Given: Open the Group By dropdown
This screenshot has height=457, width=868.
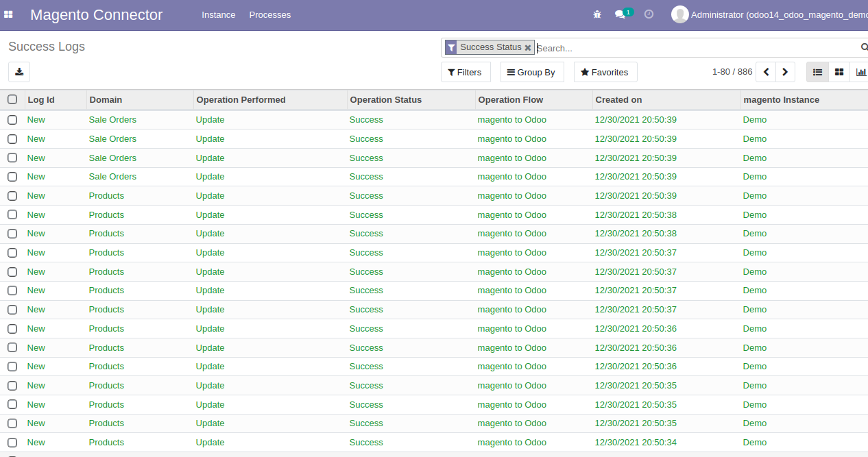Looking at the screenshot, I should pos(531,72).
